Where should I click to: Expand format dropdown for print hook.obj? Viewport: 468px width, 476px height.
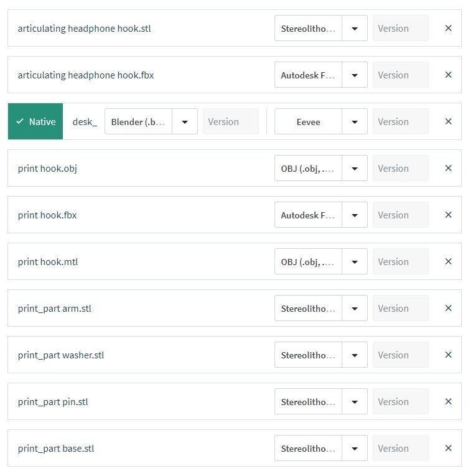coord(355,169)
